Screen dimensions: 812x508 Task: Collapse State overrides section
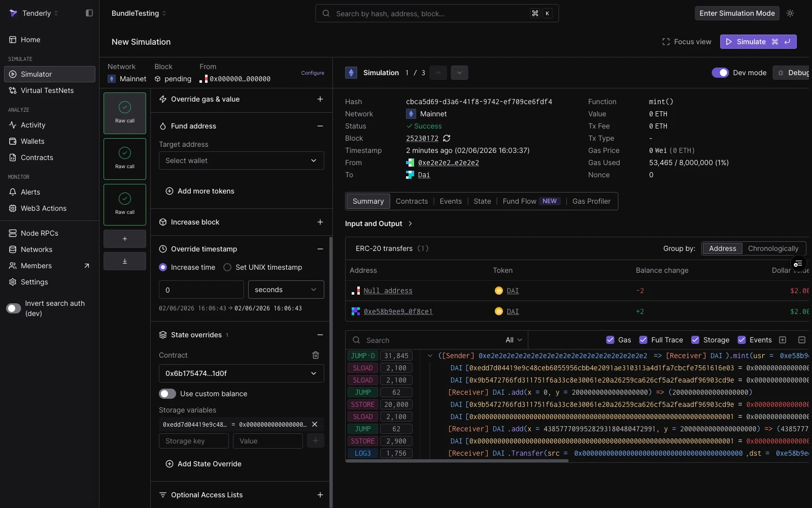pyautogui.click(x=320, y=335)
